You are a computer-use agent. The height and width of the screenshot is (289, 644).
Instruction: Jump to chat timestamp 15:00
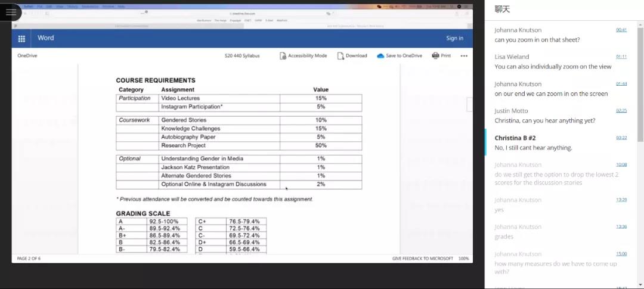[x=621, y=254]
